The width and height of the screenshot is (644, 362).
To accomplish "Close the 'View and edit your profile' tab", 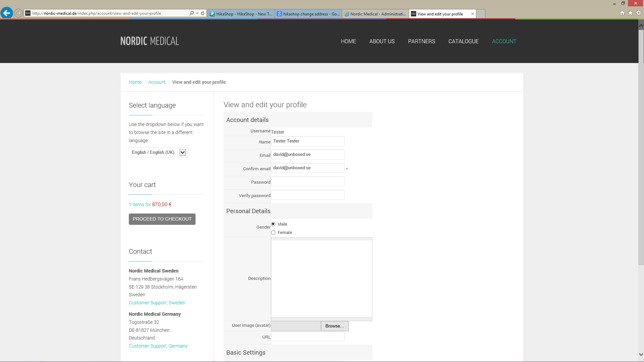I will 473,14.
